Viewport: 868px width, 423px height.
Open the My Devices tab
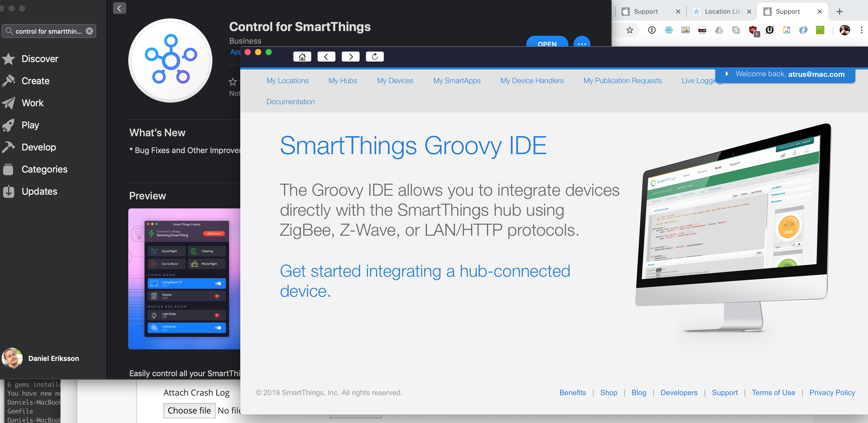coord(395,80)
